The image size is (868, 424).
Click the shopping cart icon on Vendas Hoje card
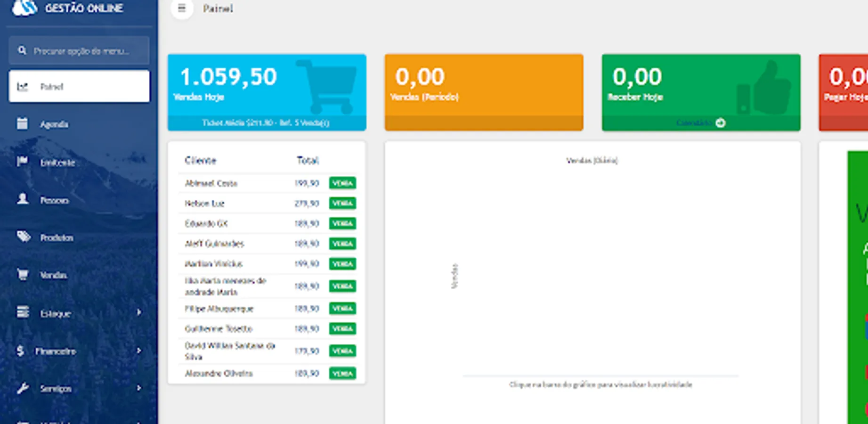[x=327, y=87]
